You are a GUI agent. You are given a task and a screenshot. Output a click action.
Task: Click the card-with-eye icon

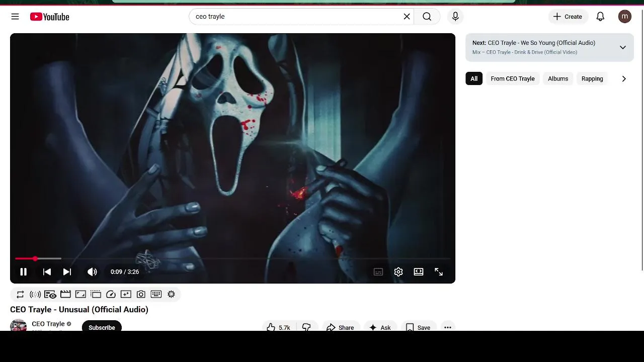coord(50,294)
